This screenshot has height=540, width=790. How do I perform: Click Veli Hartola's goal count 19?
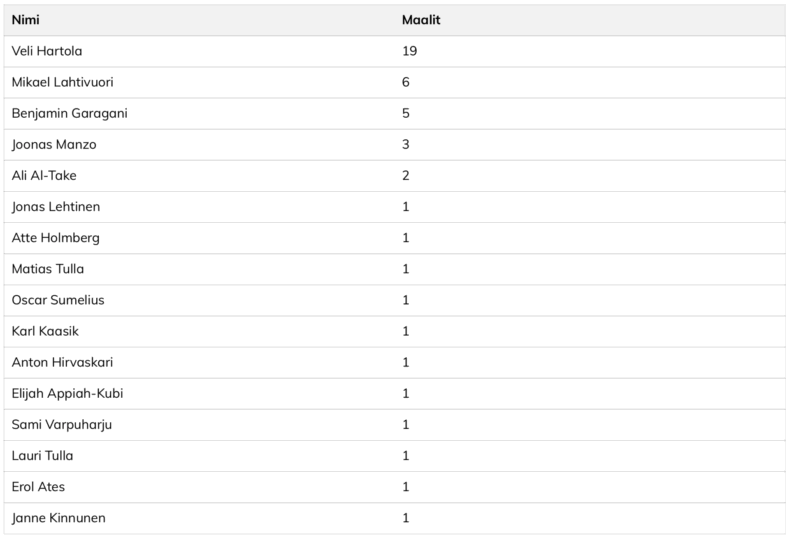point(410,51)
